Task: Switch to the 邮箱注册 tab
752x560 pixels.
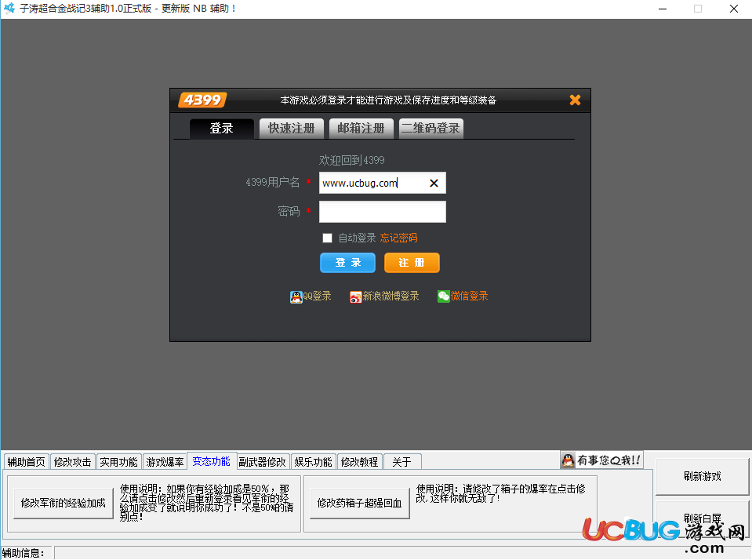Action: (x=361, y=128)
